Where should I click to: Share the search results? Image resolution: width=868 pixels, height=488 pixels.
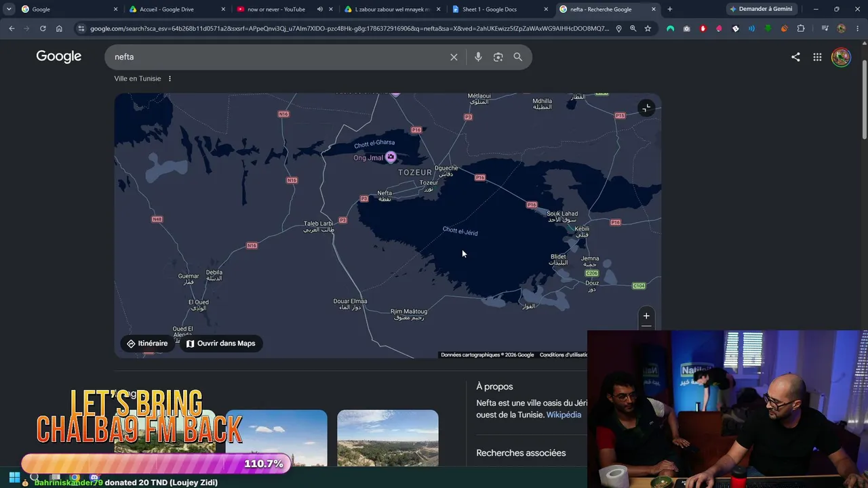point(795,57)
